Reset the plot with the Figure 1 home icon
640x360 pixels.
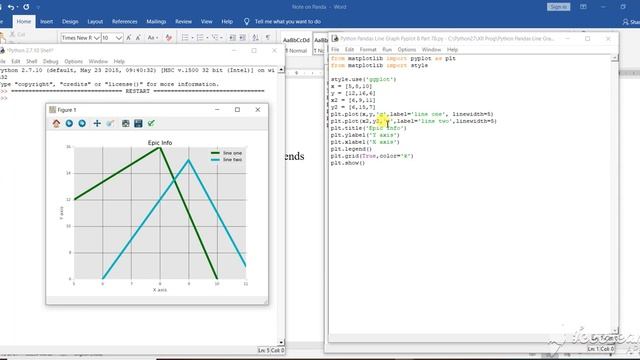(x=56, y=123)
